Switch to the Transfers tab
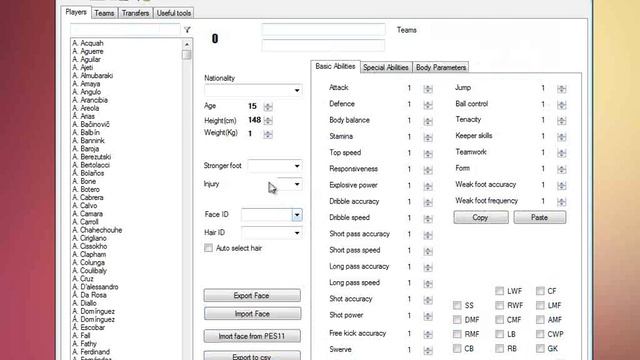The height and width of the screenshot is (360, 640). (135, 13)
